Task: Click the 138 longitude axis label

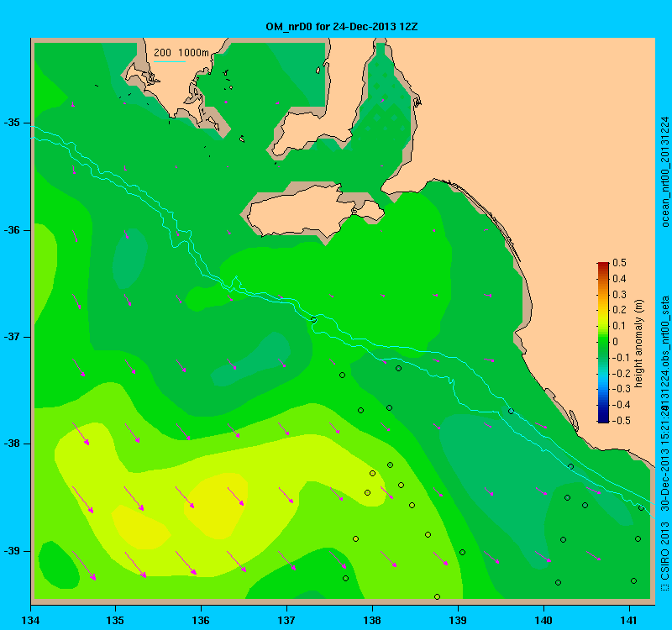Action: [x=372, y=620]
